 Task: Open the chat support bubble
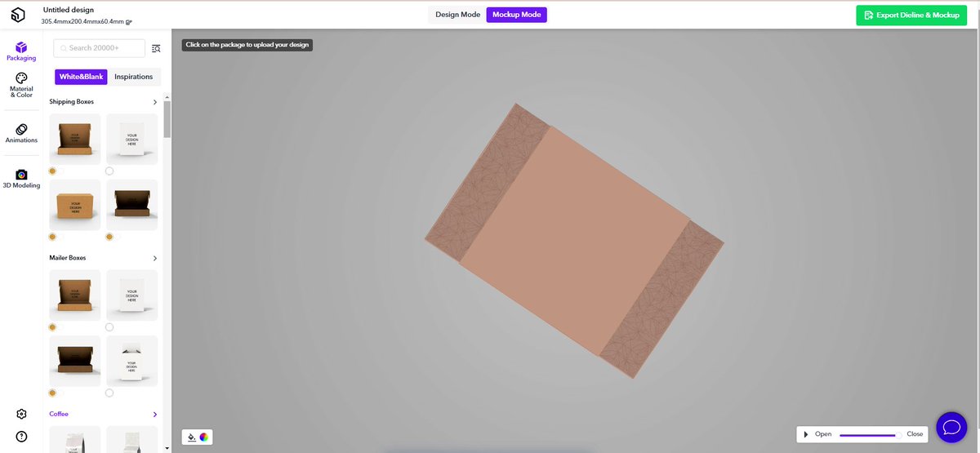point(951,426)
